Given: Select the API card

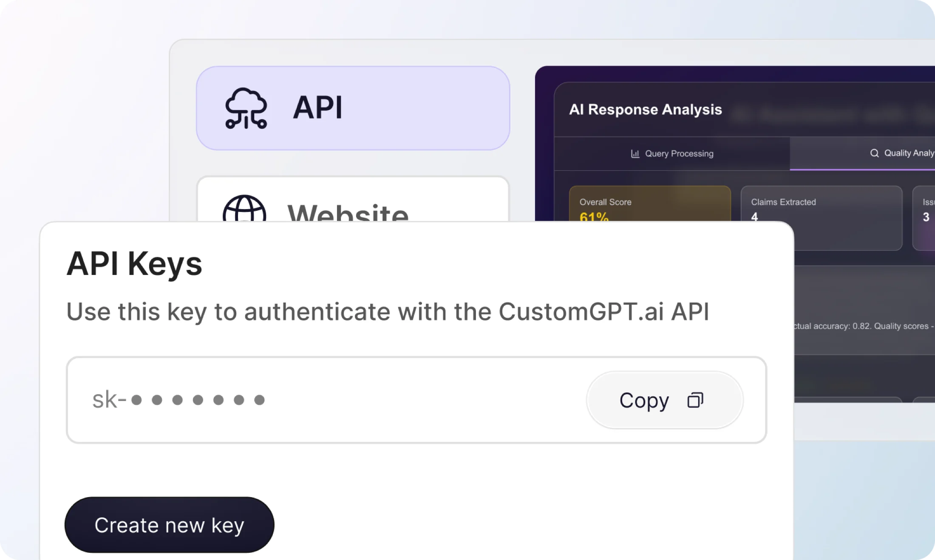Looking at the screenshot, I should click(353, 108).
